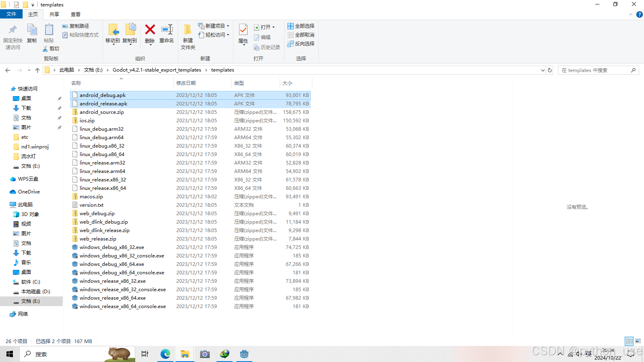Click Godot_v4.2.1-stable_export_templates in address path
Image resolution: width=644 pixels, height=362 pixels.
point(157,70)
